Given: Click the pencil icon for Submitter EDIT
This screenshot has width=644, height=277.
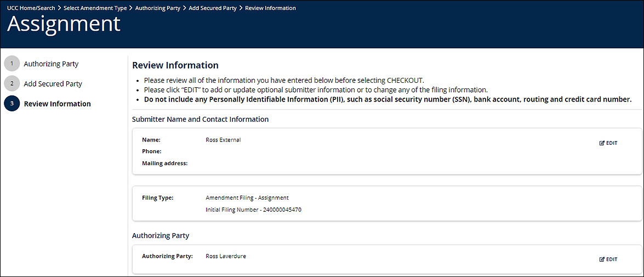Looking at the screenshot, I should 602,143.
